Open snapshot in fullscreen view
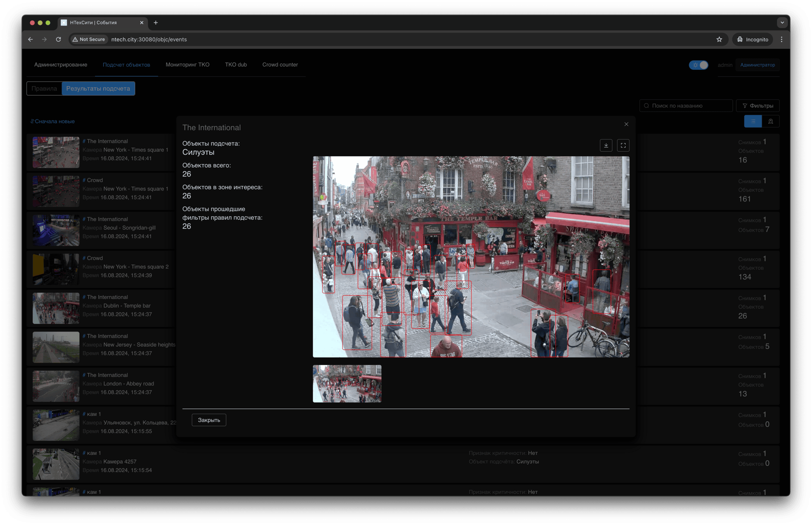 623,145
